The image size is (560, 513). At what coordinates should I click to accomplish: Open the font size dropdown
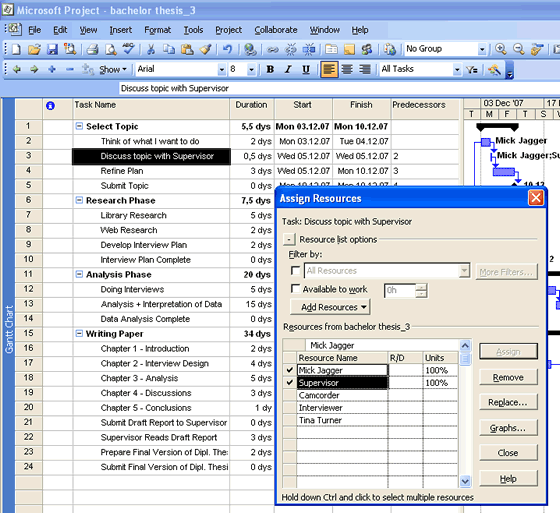pos(251,69)
